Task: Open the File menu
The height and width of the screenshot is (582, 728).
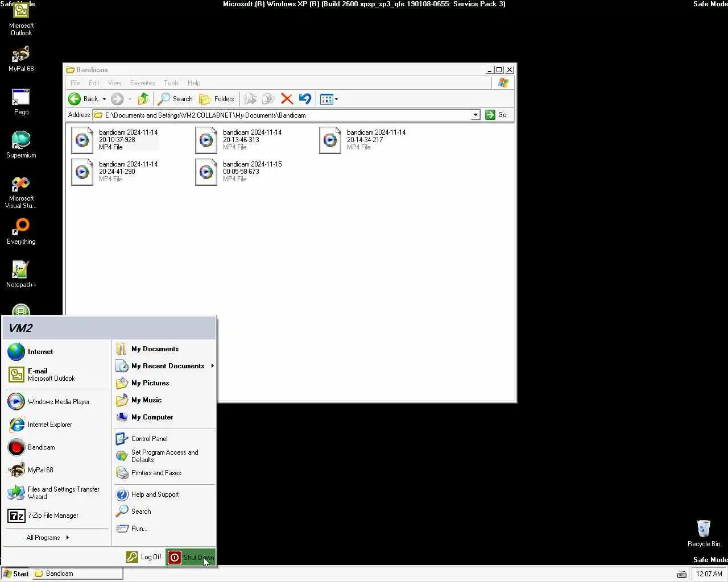Action: click(x=75, y=83)
